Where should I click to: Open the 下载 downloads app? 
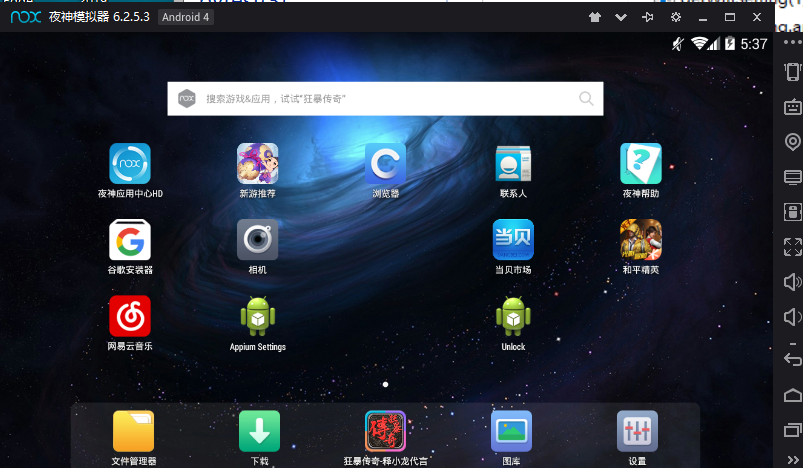click(259, 431)
